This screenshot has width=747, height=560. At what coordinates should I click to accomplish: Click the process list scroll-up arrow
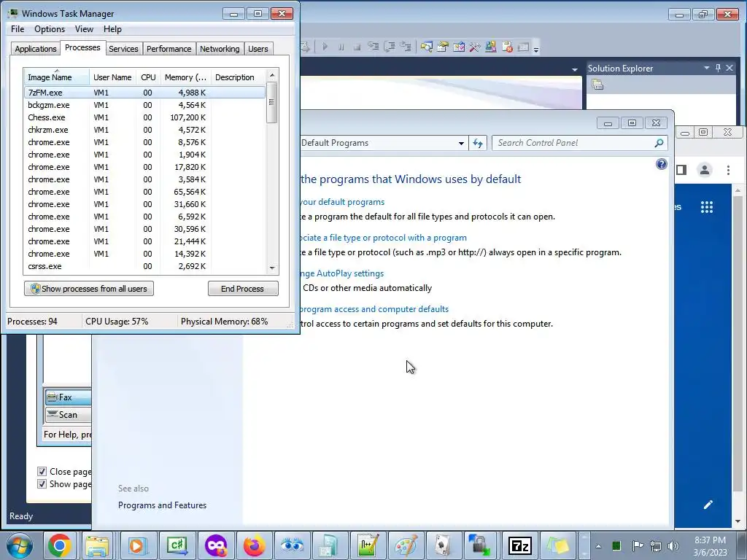pos(272,75)
